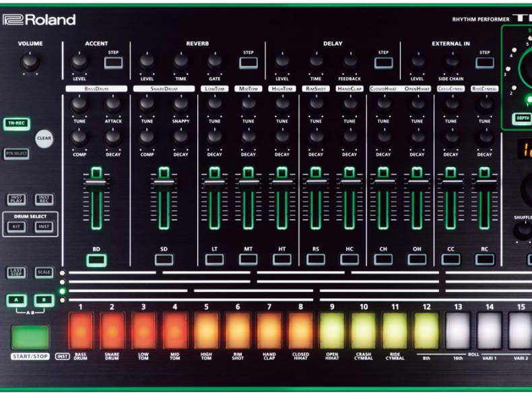Image resolution: width=532 pixels, height=397 pixels.
Task: Click the BD channel level fader
Action: click(x=96, y=183)
